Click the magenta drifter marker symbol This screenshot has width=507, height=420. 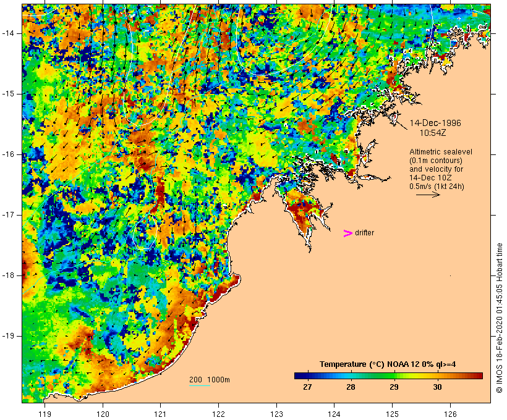347,233
